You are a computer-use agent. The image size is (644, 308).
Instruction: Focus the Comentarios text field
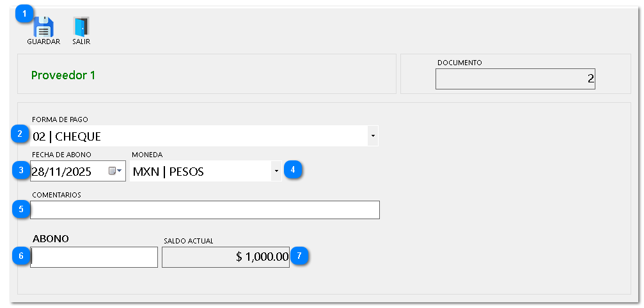click(205, 210)
